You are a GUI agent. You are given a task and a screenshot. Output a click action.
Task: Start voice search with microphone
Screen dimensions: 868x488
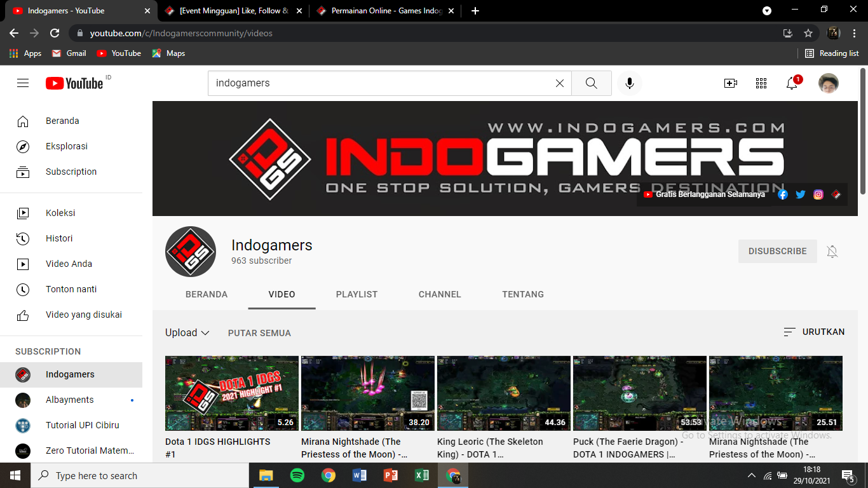click(630, 83)
